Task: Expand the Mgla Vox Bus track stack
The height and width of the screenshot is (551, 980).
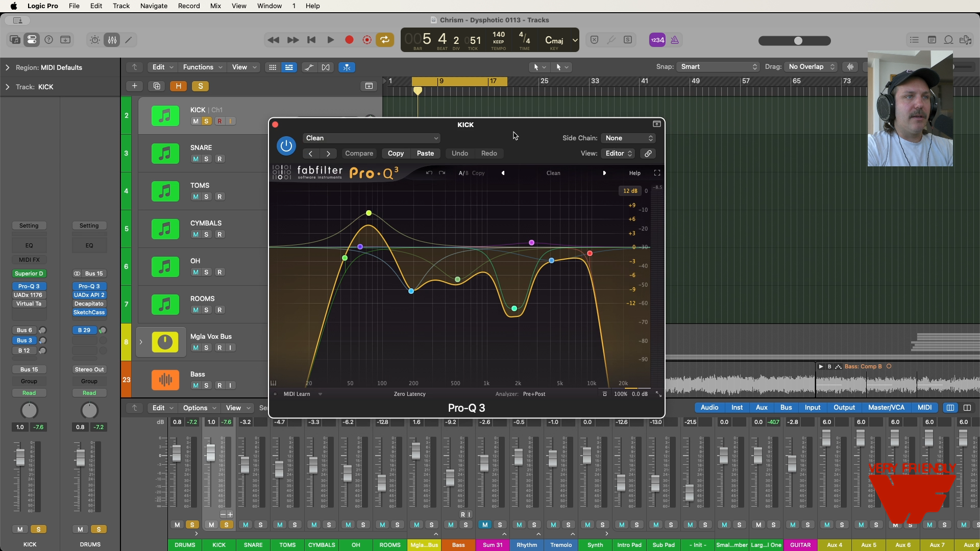Action: click(x=141, y=342)
